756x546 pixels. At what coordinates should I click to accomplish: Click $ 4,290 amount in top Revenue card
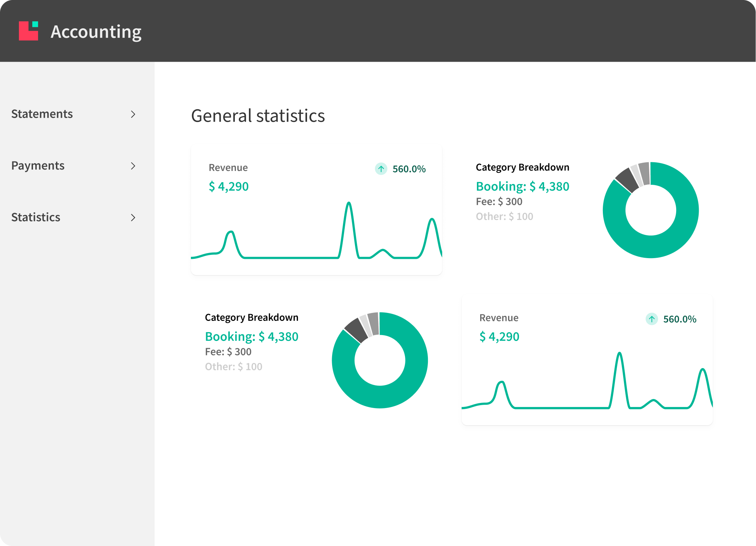pos(229,186)
